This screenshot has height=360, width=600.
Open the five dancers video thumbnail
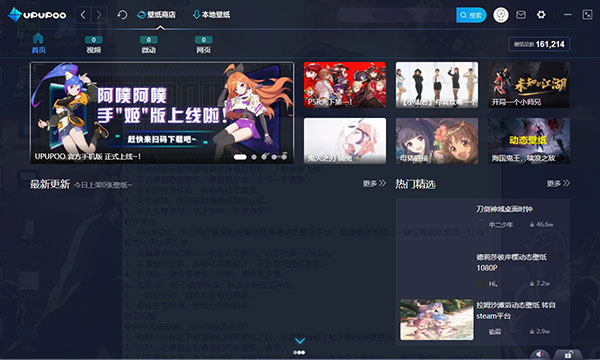(x=437, y=85)
